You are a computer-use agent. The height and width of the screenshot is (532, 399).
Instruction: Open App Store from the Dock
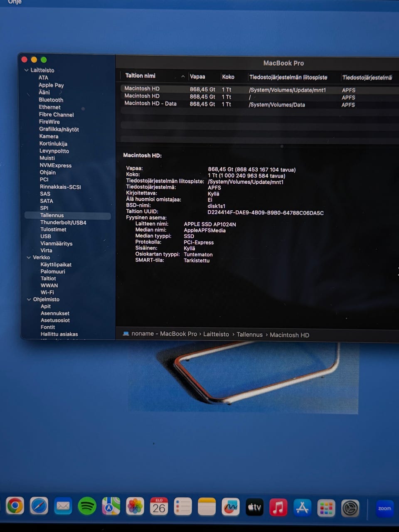302,507
